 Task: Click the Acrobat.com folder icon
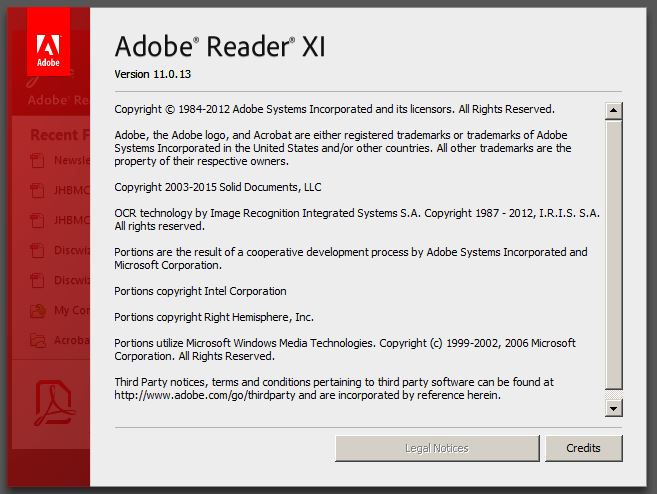38,339
